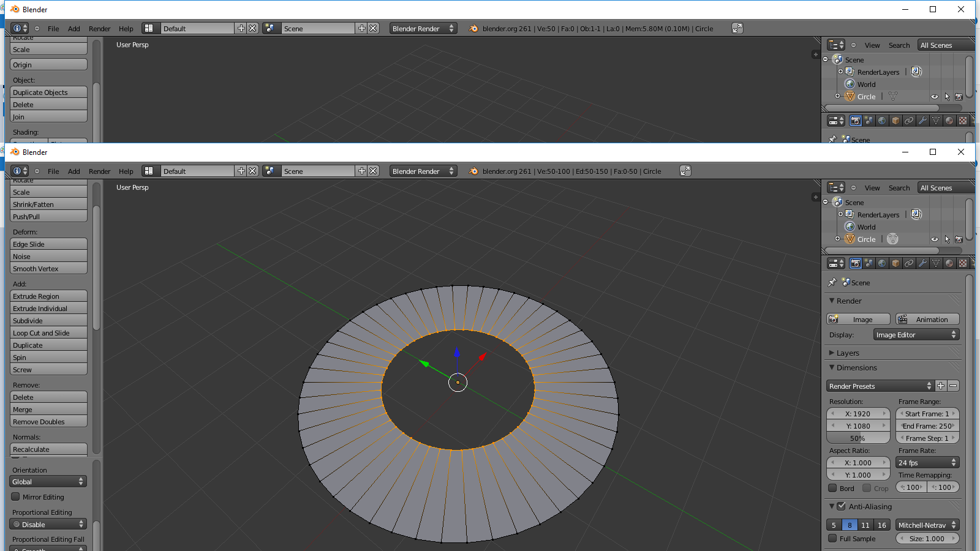Toggle fullscreen icon in front window header
The image size is (980, 551).
click(685, 171)
